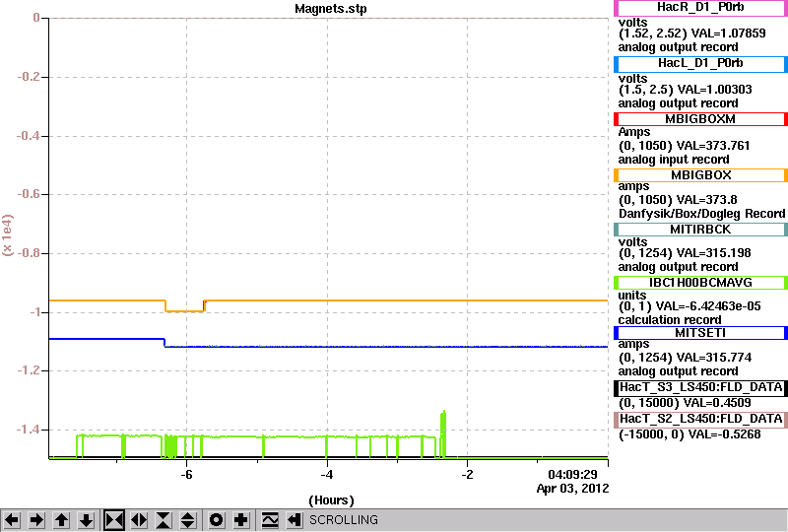Viewport: 788px width, 532px height.
Task: Click the waveform graph icon in toolbar
Action: coord(270,520)
